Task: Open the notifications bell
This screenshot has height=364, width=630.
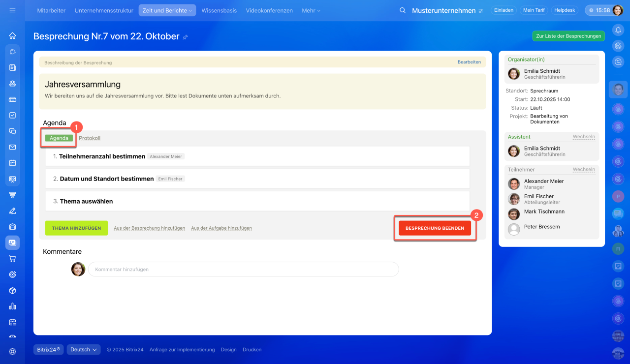Action: (x=618, y=30)
